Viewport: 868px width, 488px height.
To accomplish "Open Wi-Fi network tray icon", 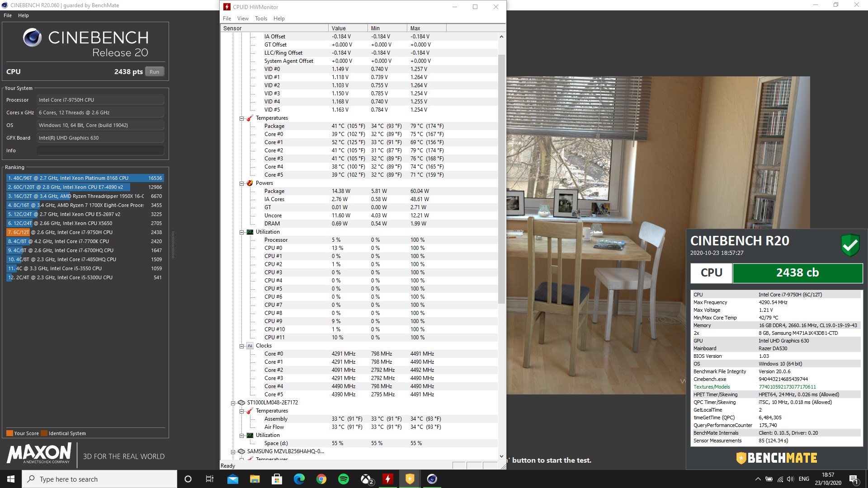I will pyautogui.click(x=780, y=479).
